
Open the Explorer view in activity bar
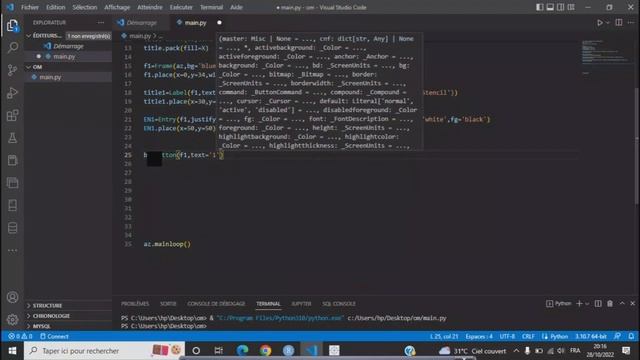pos(12,26)
